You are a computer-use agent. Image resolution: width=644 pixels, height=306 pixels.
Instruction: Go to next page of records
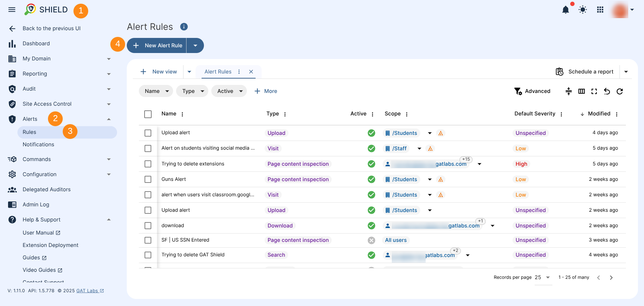611,277
